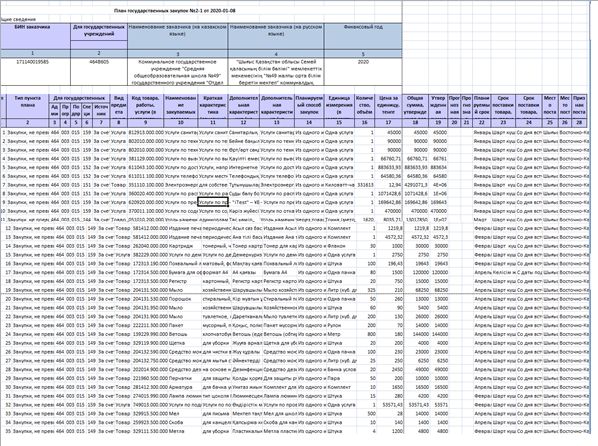
Task: Select unit cell 'Одна пачка' in row 17
Action: coord(342,272)
